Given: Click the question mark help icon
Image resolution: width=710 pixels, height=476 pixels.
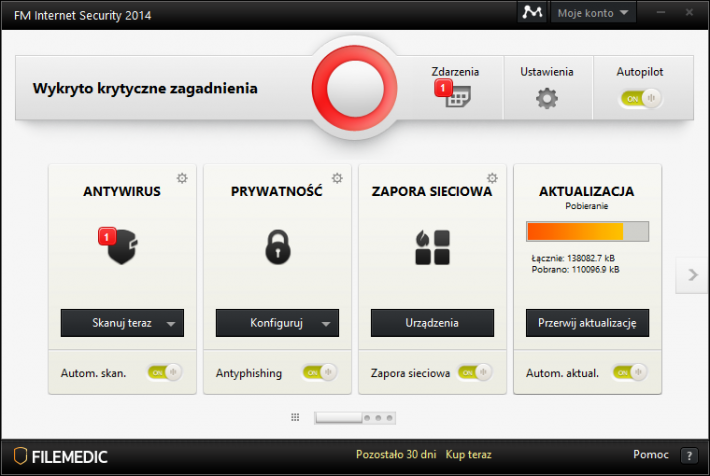Looking at the screenshot, I should click(x=689, y=456).
